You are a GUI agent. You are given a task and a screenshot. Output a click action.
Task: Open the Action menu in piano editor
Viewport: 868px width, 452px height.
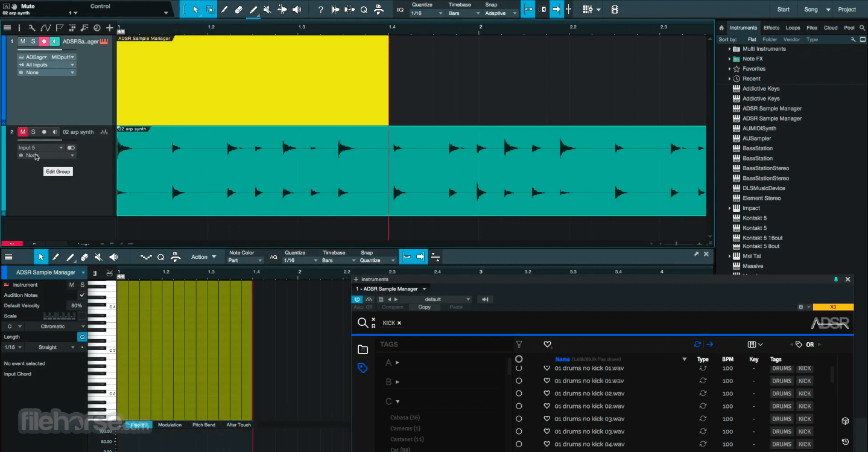click(203, 257)
